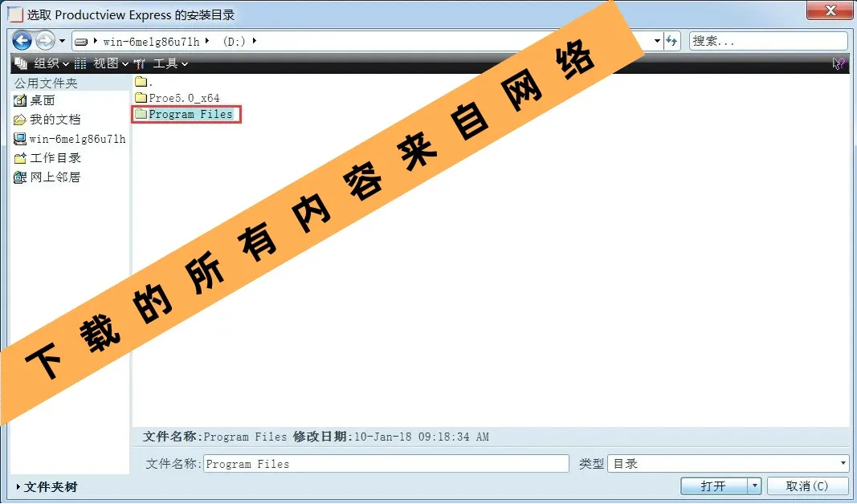Click the 打开 open button
Viewport: 857px width, 504px height.
pyautogui.click(x=714, y=486)
